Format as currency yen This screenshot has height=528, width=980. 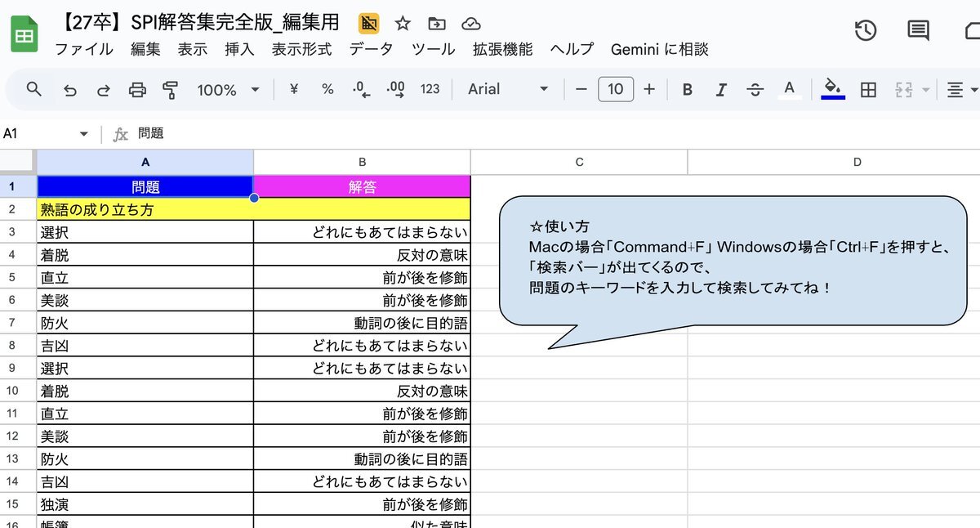pyautogui.click(x=293, y=89)
